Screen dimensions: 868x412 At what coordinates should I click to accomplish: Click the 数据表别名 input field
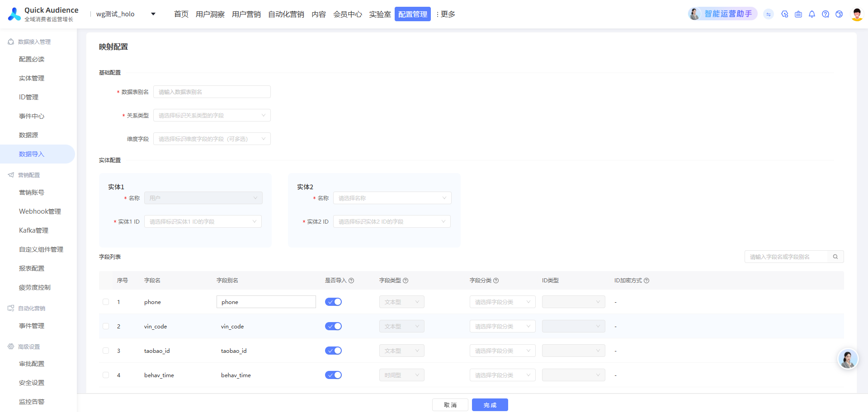(212, 92)
